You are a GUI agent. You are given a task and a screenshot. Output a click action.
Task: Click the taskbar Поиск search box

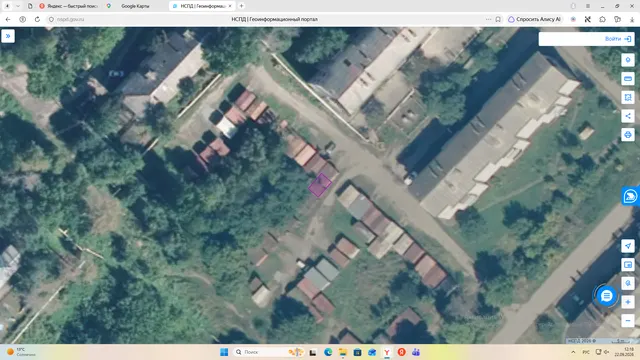coord(268,352)
